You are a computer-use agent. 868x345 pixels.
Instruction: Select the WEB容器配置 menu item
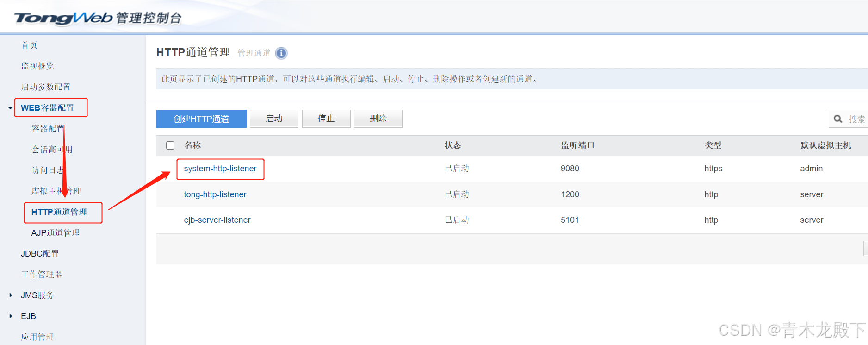[x=47, y=107]
